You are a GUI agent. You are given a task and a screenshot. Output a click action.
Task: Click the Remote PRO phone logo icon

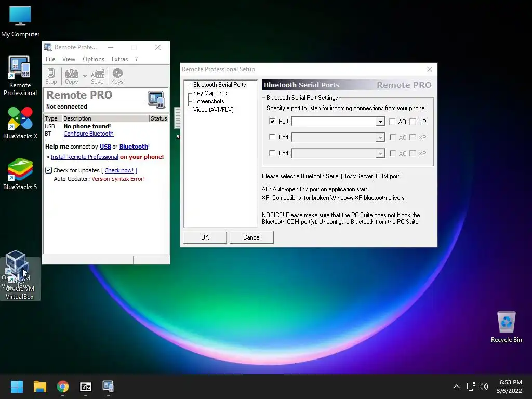[156, 100]
